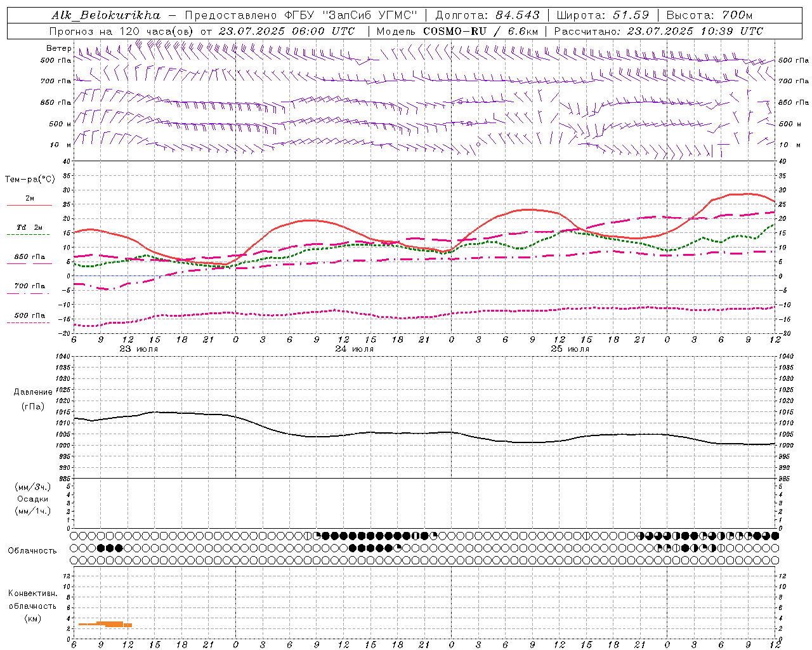The height and width of the screenshot is (650, 812).
Task: Select the 2м temperature legend label
Action: (x=30, y=198)
